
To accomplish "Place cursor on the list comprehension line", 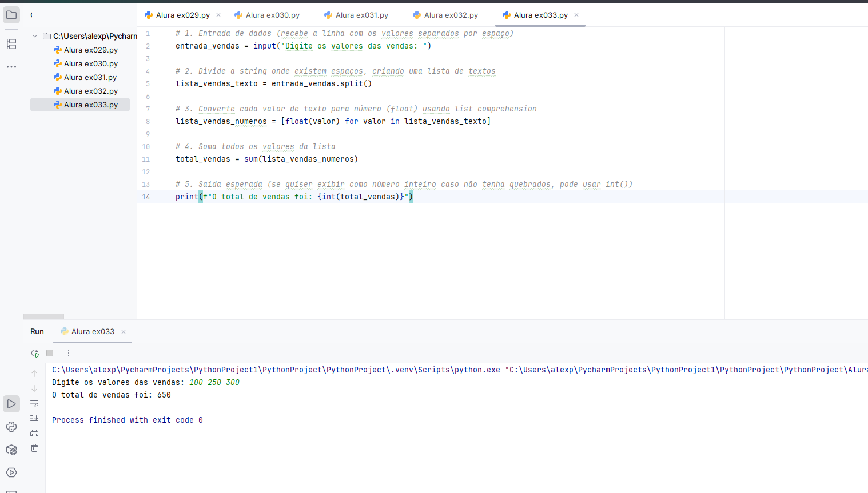I will pyautogui.click(x=333, y=121).
